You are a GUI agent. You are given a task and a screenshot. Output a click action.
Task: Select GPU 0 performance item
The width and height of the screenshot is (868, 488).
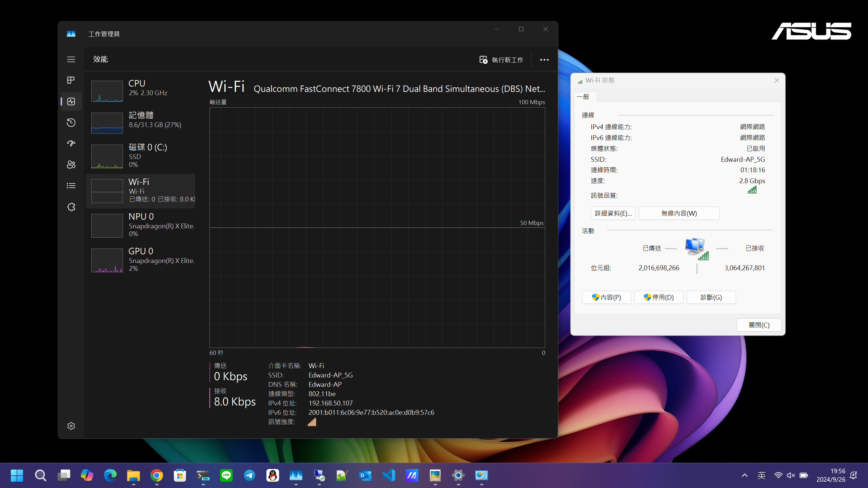pos(142,259)
